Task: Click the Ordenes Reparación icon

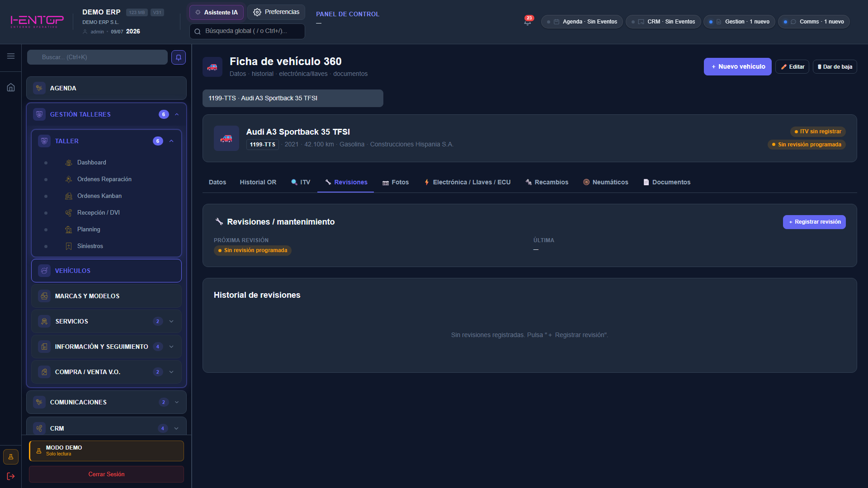Action: [69, 179]
